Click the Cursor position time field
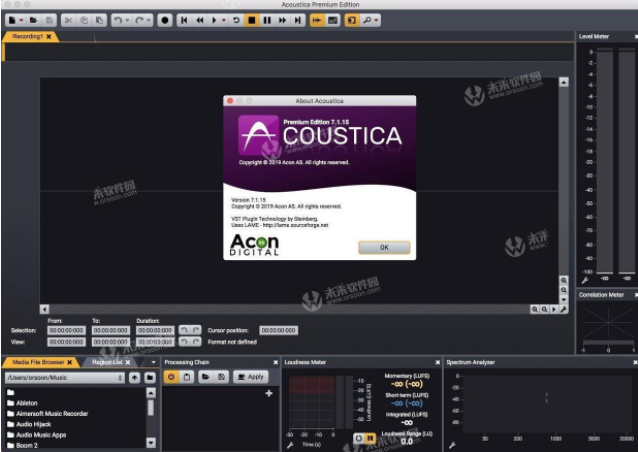The image size is (638, 452). point(279,330)
